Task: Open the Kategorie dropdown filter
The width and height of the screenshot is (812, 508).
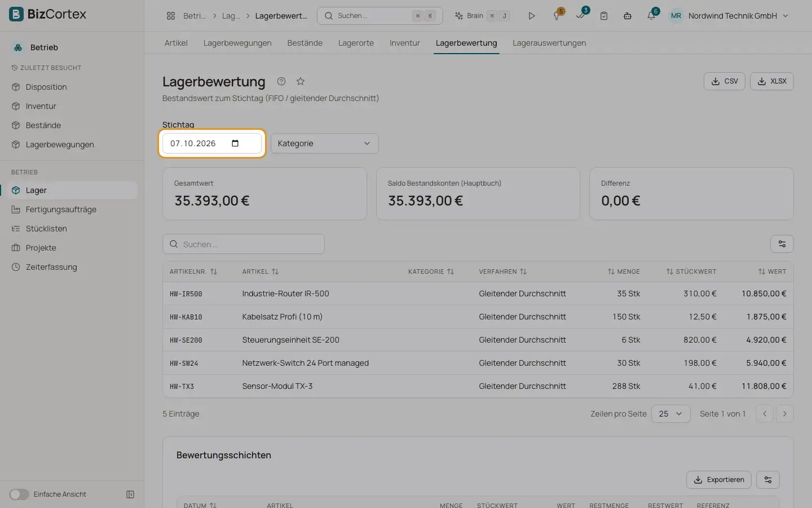Action: [x=325, y=143]
